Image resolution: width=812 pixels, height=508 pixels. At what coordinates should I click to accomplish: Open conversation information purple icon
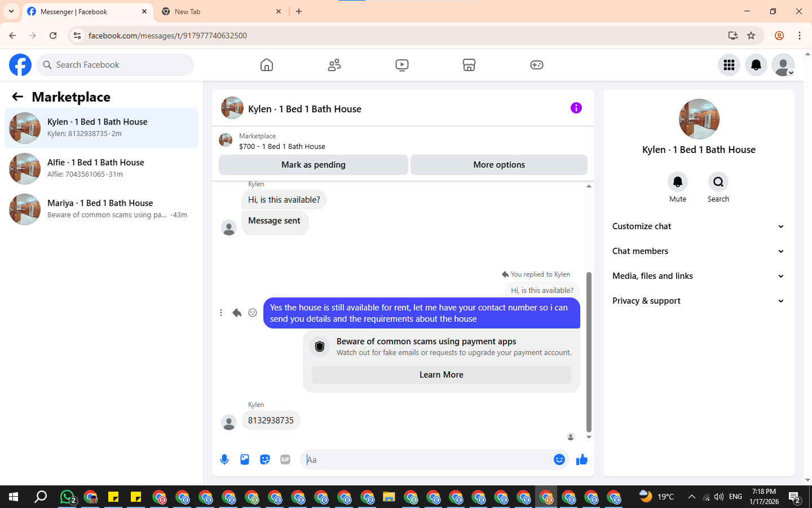(576, 108)
